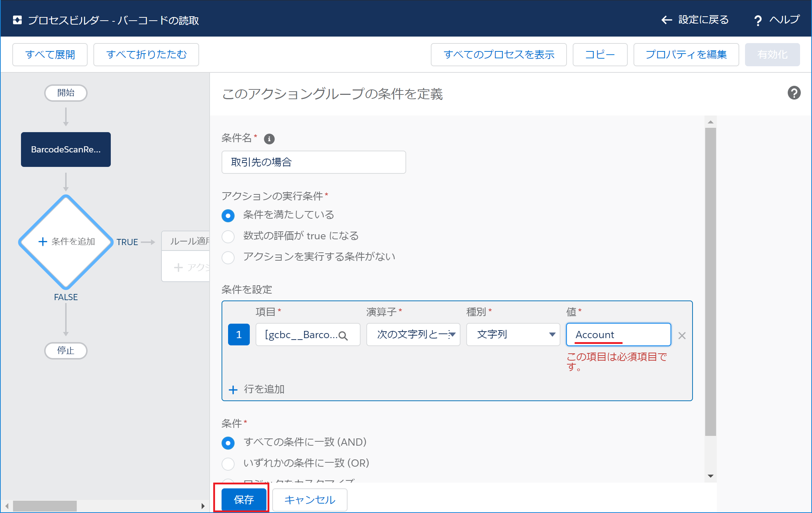This screenshot has height=513, width=812.
Task: Click the TRUE branch label
Action: pyautogui.click(x=127, y=242)
